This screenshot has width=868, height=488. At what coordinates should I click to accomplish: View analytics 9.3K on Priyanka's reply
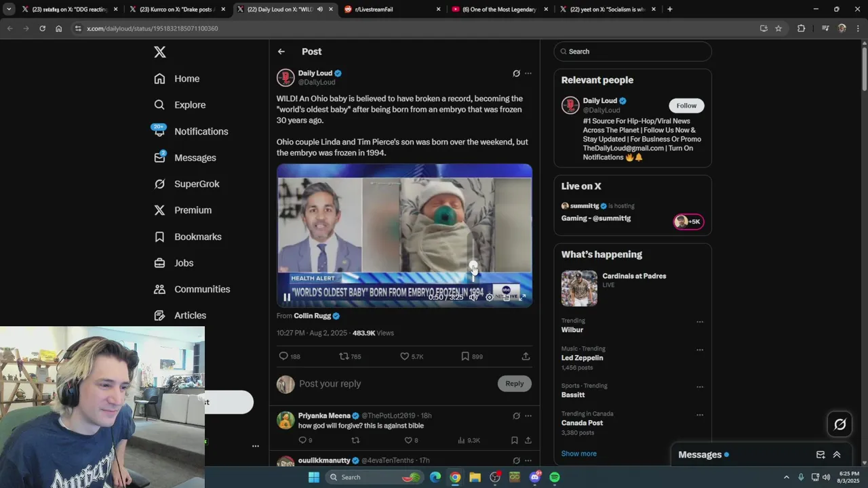pos(469,441)
